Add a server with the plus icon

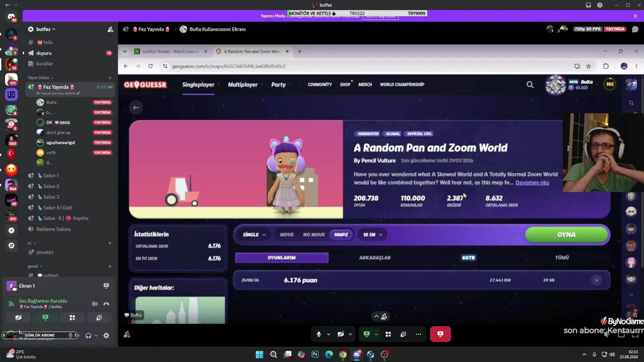[x=11, y=230]
